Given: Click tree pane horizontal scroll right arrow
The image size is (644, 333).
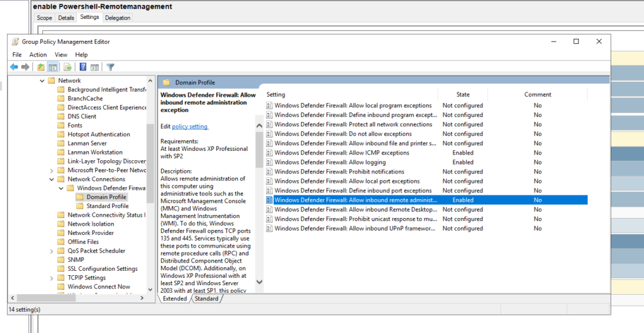Looking at the screenshot, I should pyautogui.click(x=142, y=298).
